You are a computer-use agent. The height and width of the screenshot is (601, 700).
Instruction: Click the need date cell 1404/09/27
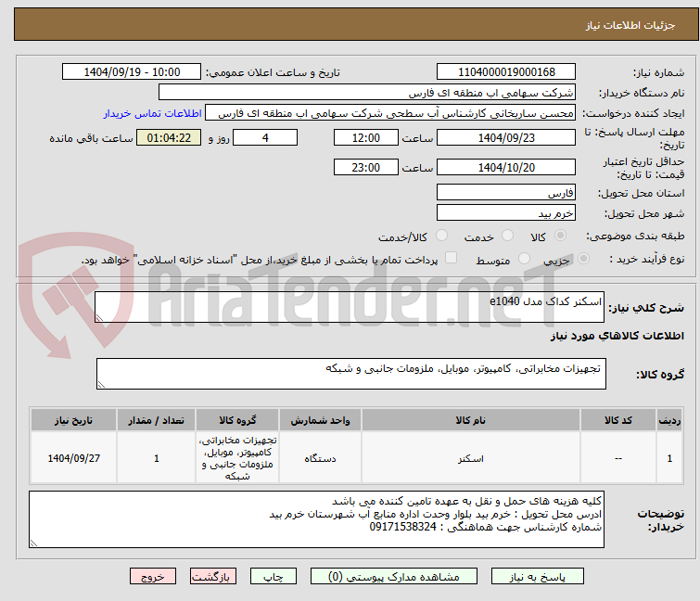[x=73, y=458]
